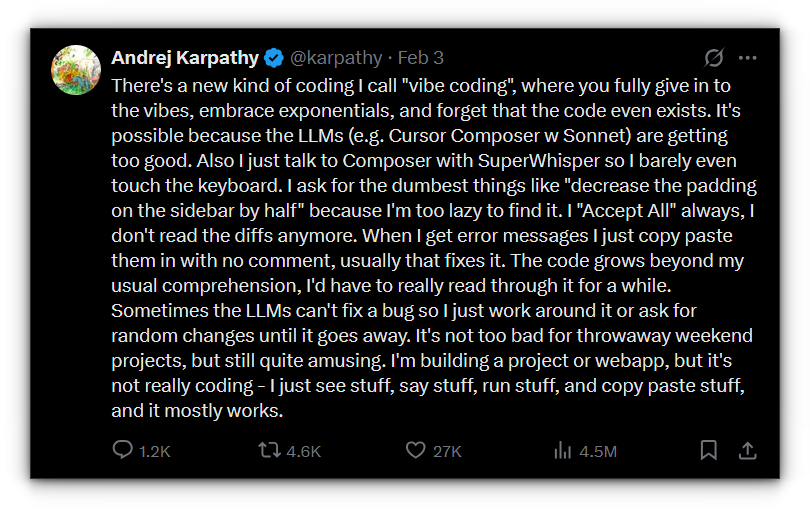Viewport: 810px width, 511px height.
Task: Open the reply speech bubble icon
Action: pos(122,451)
